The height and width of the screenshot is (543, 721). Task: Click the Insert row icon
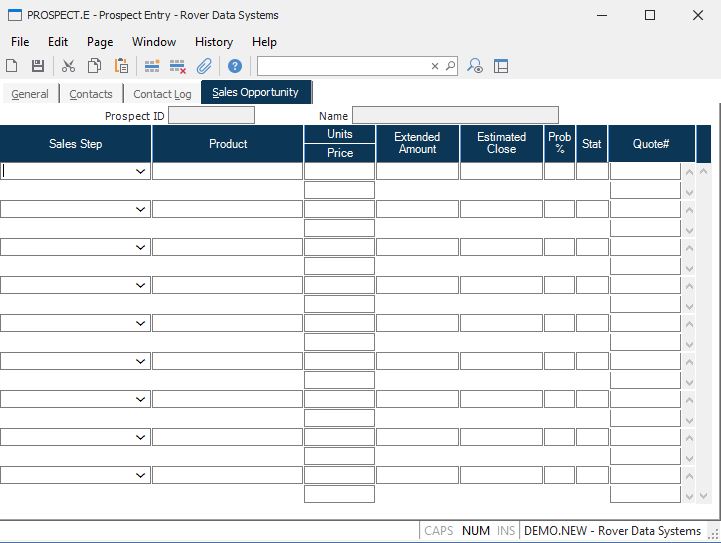[152, 66]
